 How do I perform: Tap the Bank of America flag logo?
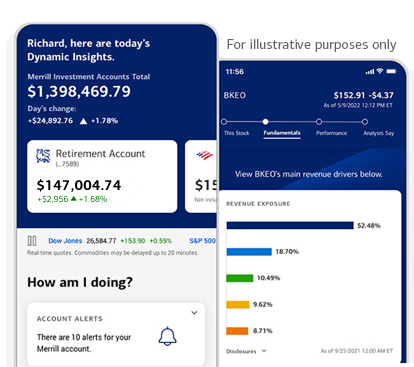pyautogui.click(x=204, y=155)
